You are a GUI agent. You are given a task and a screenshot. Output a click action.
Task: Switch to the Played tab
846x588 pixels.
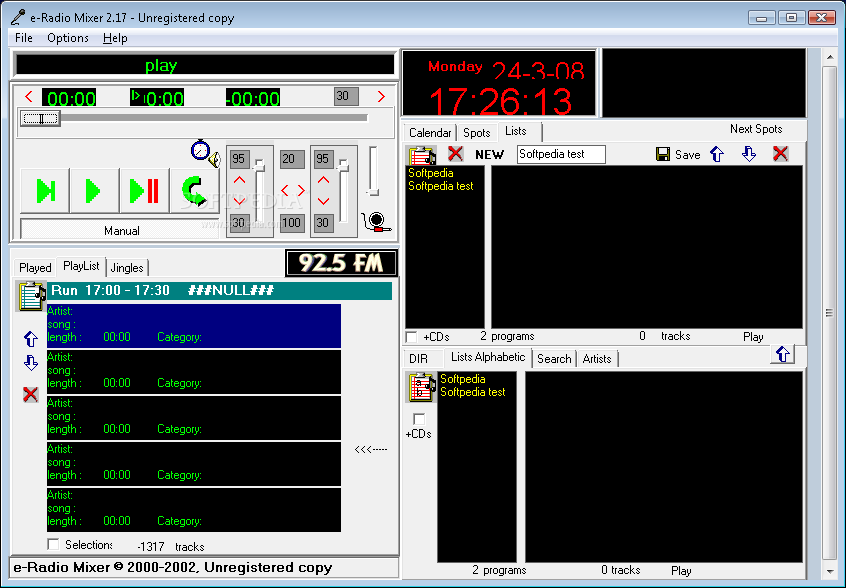(x=35, y=268)
